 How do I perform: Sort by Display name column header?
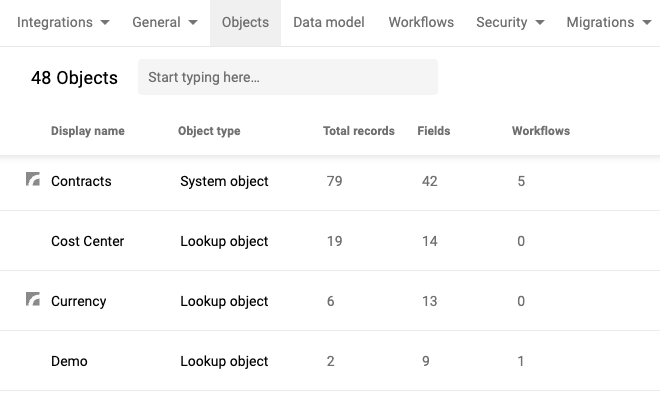[88, 131]
